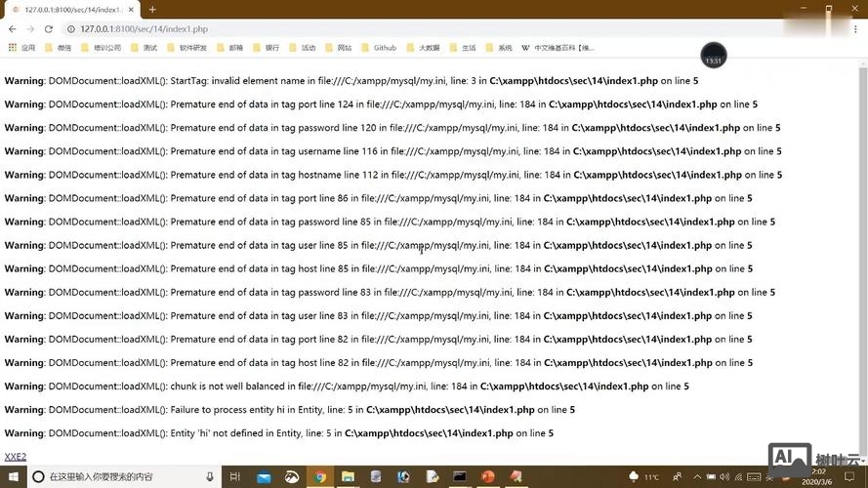The image size is (868, 488).
Task: Click the microphone icon in the search box
Action: pyautogui.click(x=210, y=476)
